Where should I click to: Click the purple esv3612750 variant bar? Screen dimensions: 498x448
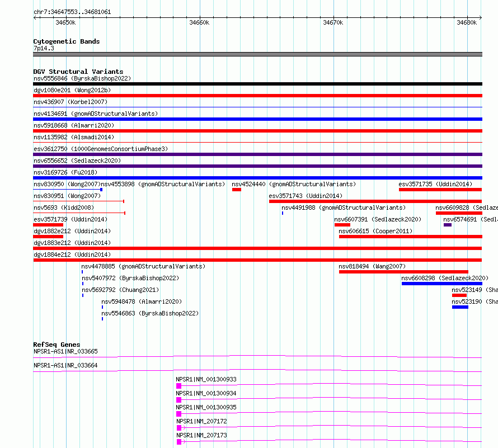(x=257, y=154)
